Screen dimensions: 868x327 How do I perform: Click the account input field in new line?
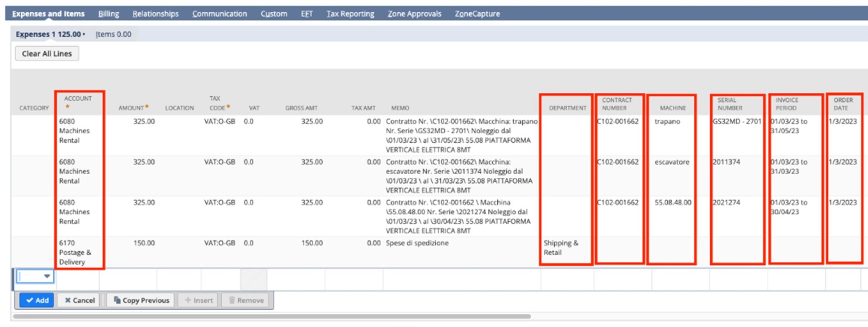(x=77, y=279)
